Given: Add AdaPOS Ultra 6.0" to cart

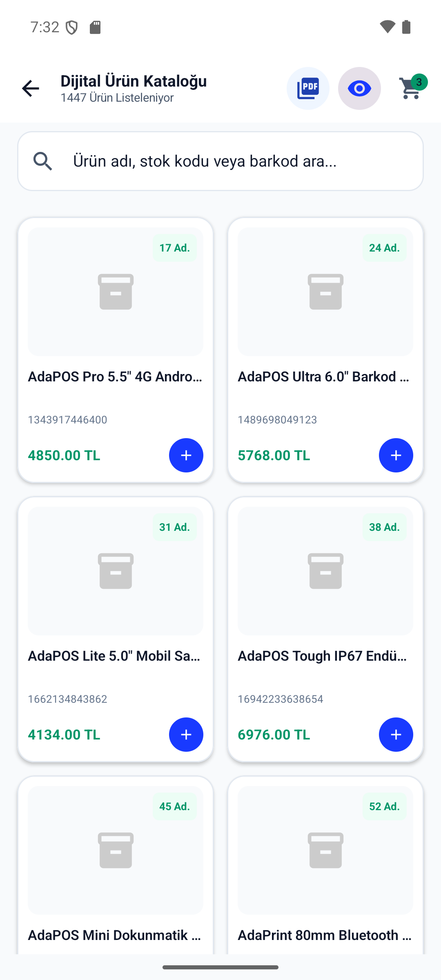Looking at the screenshot, I should pyautogui.click(x=396, y=455).
